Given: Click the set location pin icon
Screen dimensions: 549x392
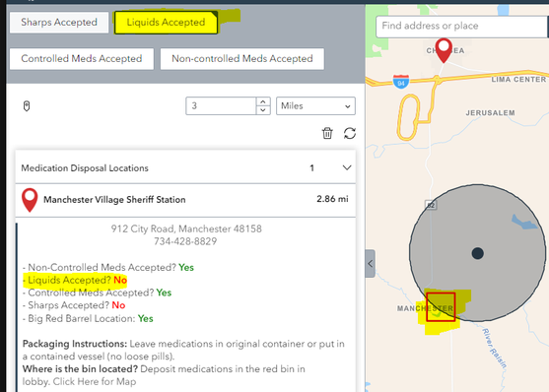Looking at the screenshot, I should (x=27, y=105).
